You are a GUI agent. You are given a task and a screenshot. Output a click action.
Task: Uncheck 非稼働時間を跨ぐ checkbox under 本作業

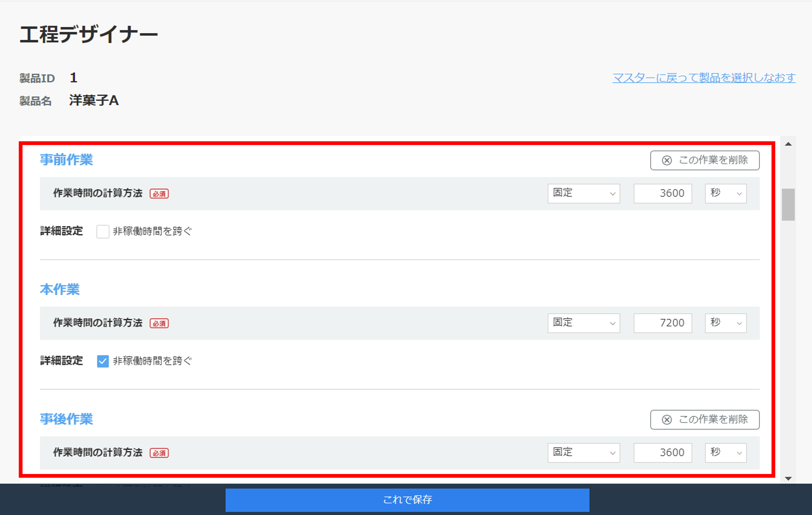tap(103, 361)
